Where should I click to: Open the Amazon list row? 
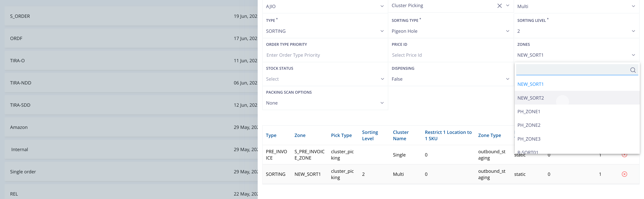click(131, 127)
